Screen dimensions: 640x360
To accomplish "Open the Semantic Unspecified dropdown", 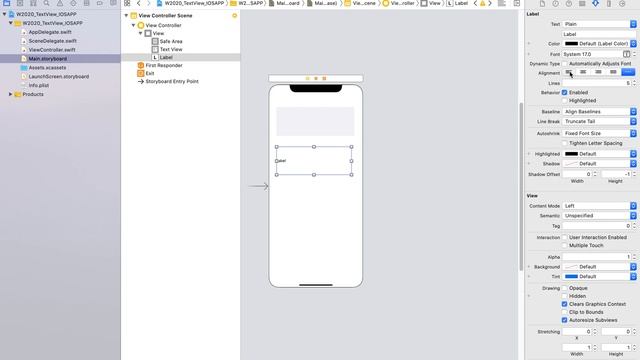I will point(599,216).
